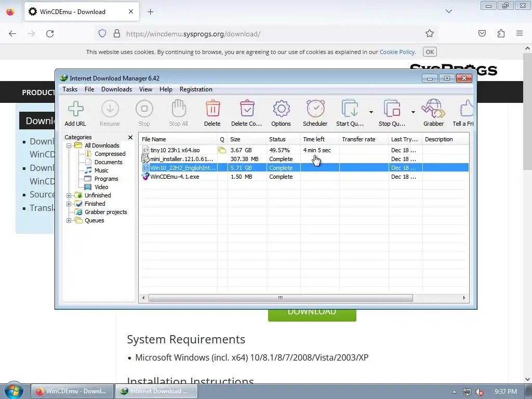This screenshot has width=532, height=399.
Task: Click the tracking protection shield icon
Action: tap(102, 34)
